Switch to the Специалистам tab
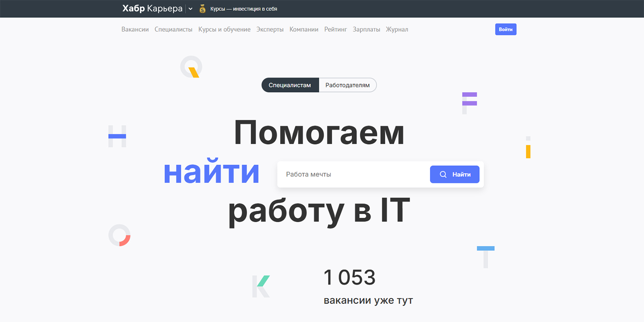Viewport: 644px width, 322px height. [290, 85]
